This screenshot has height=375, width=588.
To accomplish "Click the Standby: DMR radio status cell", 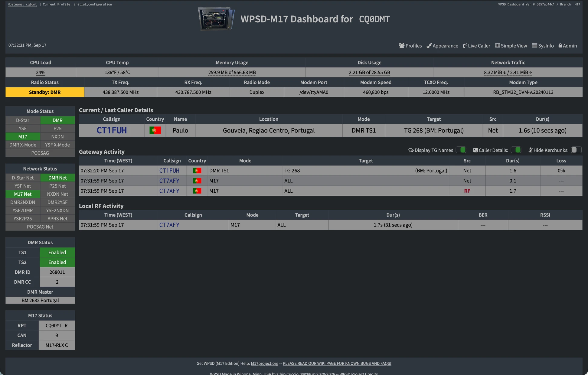I will (45, 92).
